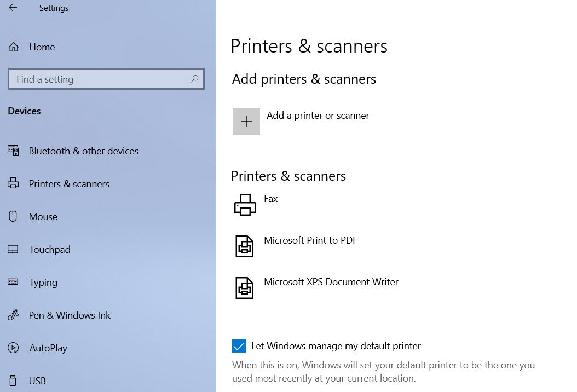Click the Add a printer or scanner label
Viewport: 577px width, 392px height.
click(x=318, y=116)
